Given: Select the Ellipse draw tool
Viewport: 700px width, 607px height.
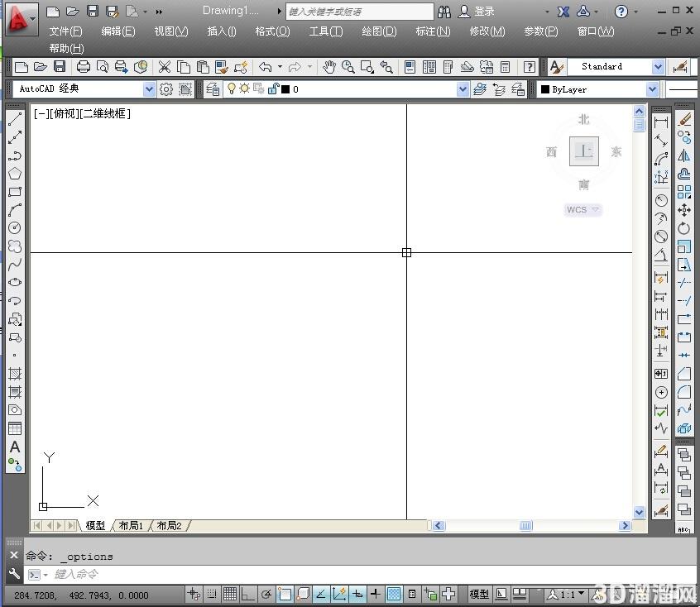Looking at the screenshot, I should pyautogui.click(x=15, y=283).
